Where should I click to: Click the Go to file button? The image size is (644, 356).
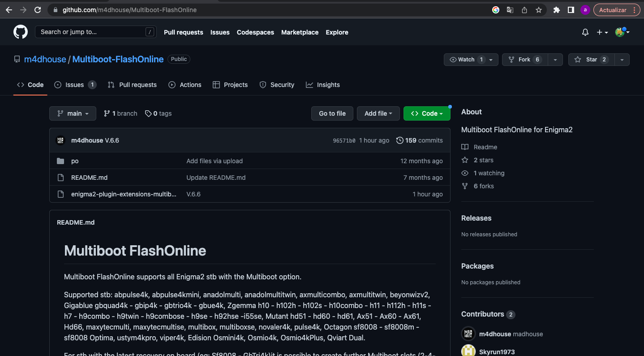pyautogui.click(x=332, y=113)
